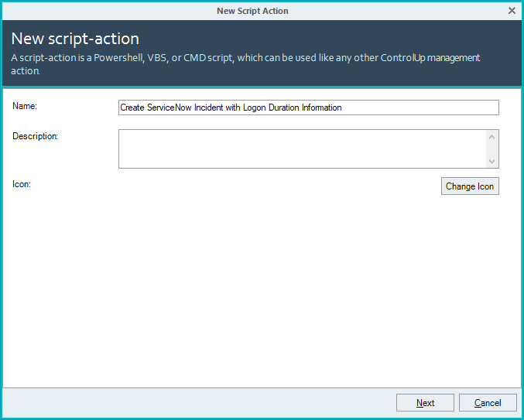This screenshot has height=420, width=524.
Task: Click the "Name:" label
Action: click(25, 106)
